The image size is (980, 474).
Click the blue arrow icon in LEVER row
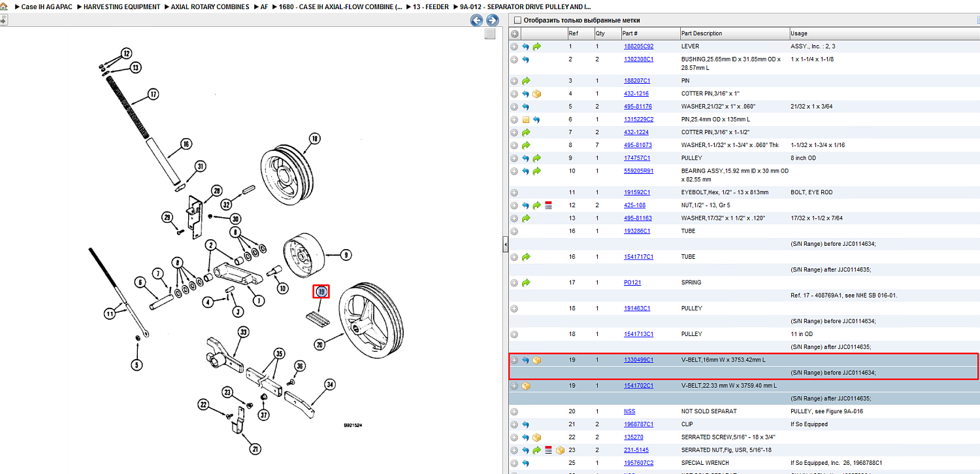(x=525, y=46)
